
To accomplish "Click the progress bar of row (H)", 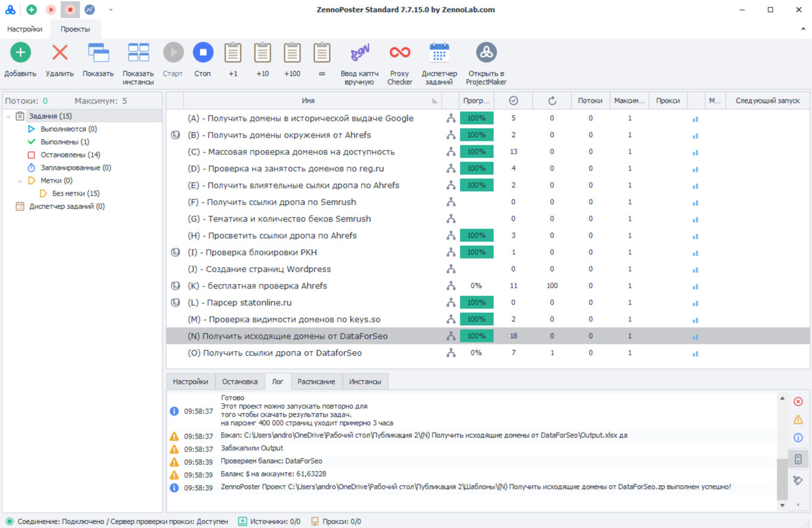I will pos(477,236).
